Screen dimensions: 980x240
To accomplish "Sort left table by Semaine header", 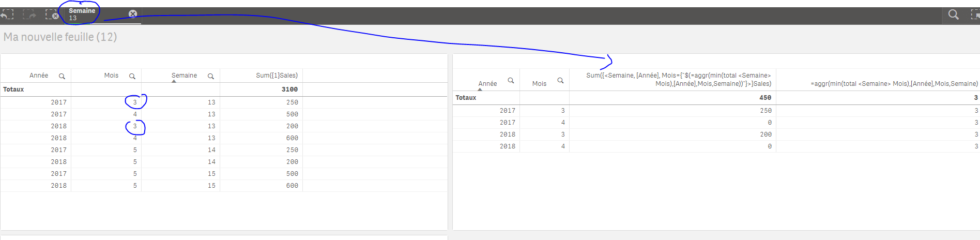I will (x=184, y=76).
